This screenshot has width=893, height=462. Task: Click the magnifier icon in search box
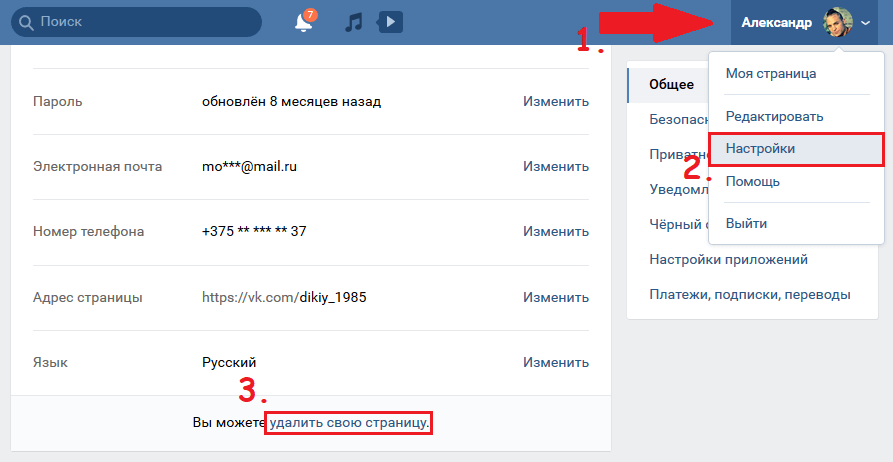point(26,22)
